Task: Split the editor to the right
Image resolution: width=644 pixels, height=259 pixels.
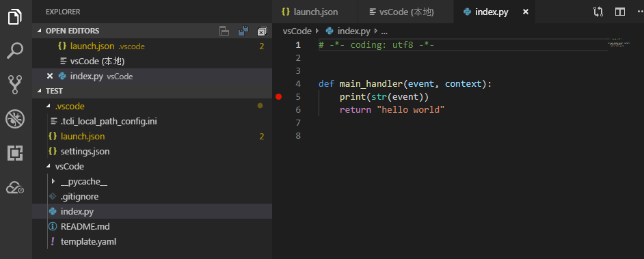Action: (x=620, y=12)
